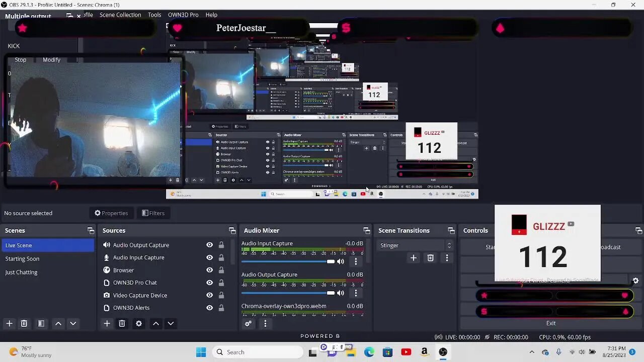Image resolution: width=644 pixels, height=362 pixels.
Task: Open Amazon from the taskbar
Action: coord(425,352)
